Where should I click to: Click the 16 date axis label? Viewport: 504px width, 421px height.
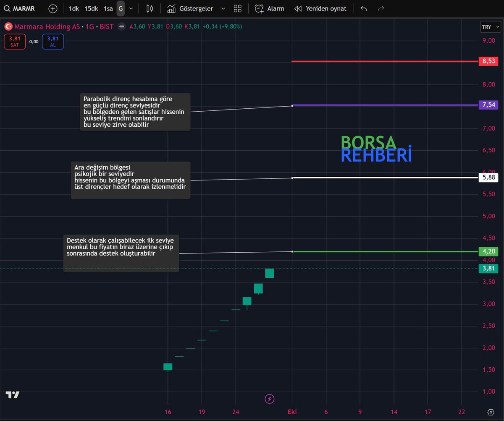(168, 412)
